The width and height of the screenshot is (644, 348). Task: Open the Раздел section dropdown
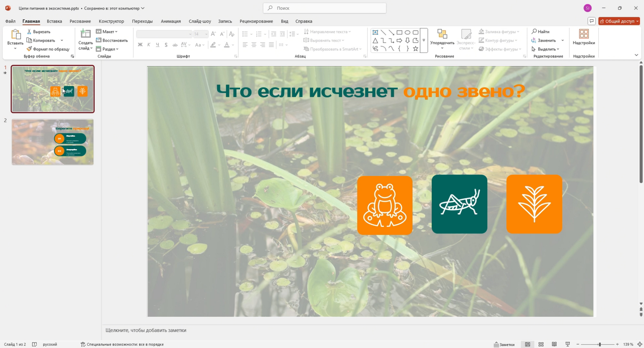(x=107, y=49)
